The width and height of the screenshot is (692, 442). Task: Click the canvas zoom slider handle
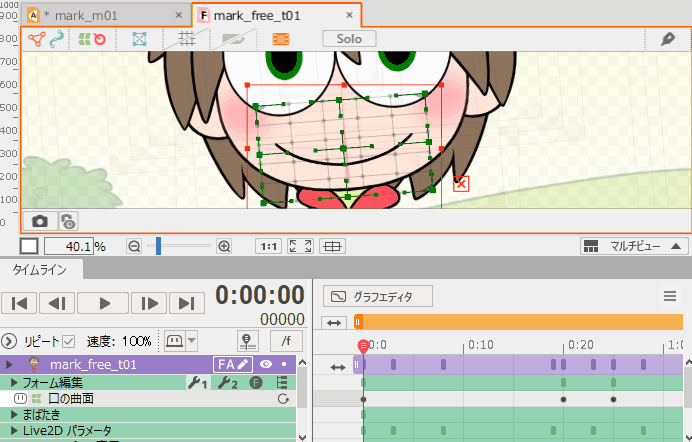coord(158,246)
